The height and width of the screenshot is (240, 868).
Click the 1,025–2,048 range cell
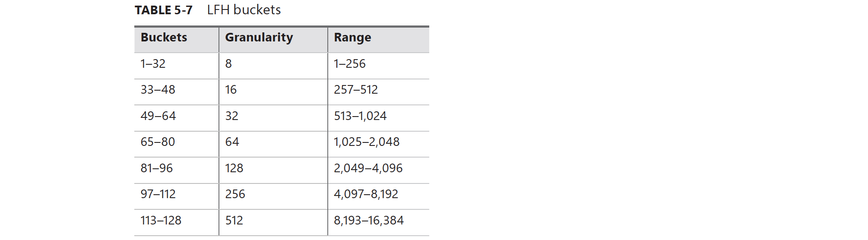pos(367,142)
